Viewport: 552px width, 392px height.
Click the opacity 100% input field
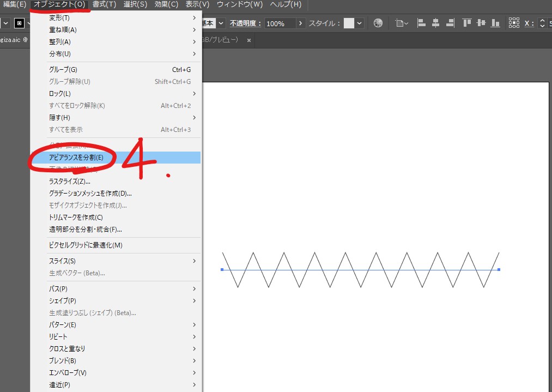click(x=280, y=23)
